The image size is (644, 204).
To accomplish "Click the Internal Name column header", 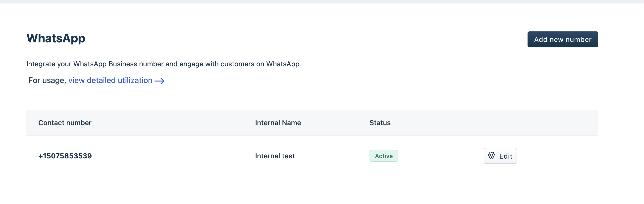I will (x=278, y=123).
